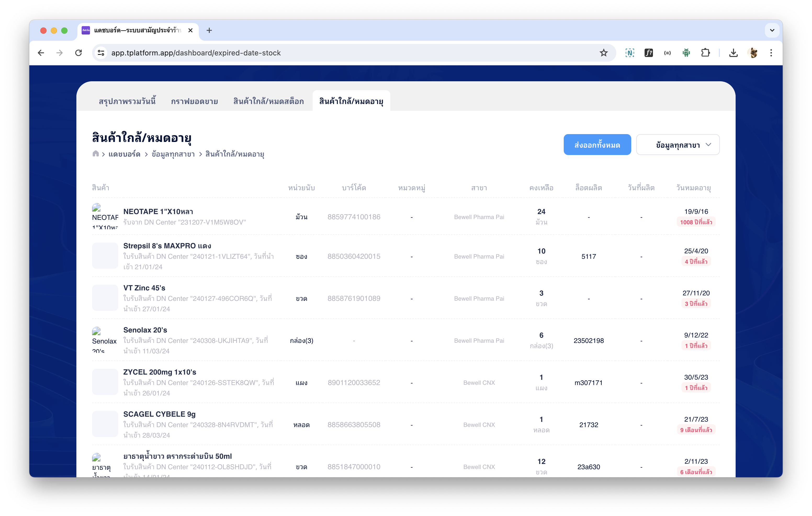The height and width of the screenshot is (516, 812).
Task: Click the green Android extension icon
Action: [x=686, y=53]
